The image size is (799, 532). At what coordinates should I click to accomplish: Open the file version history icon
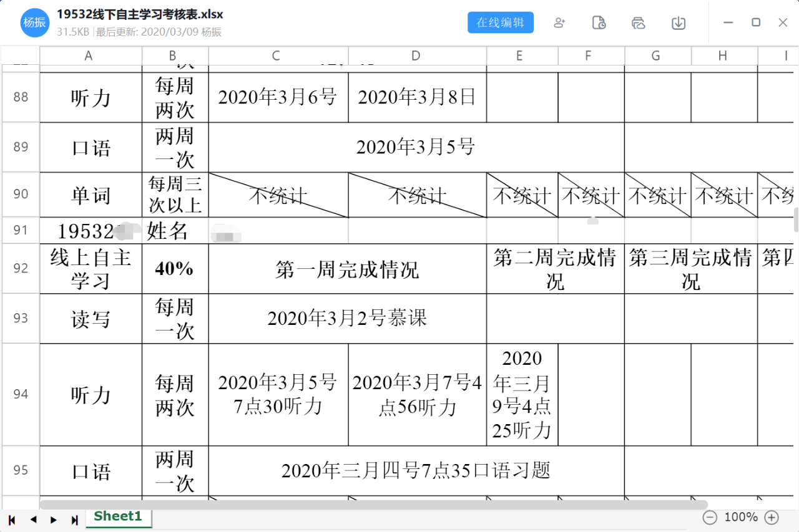tap(599, 23)
